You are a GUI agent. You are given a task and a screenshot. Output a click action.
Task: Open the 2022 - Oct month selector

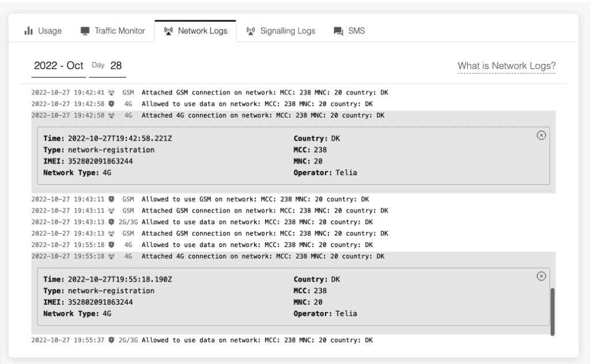click(x=59, y=66)
